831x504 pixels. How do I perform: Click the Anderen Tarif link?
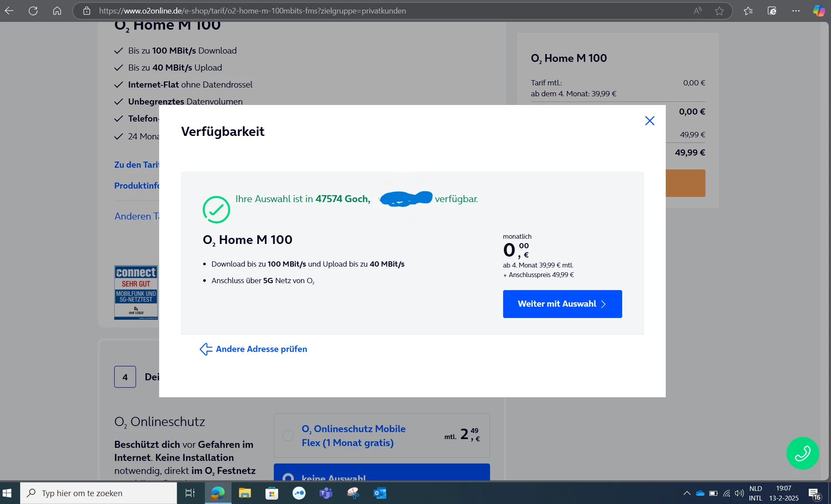137,216
